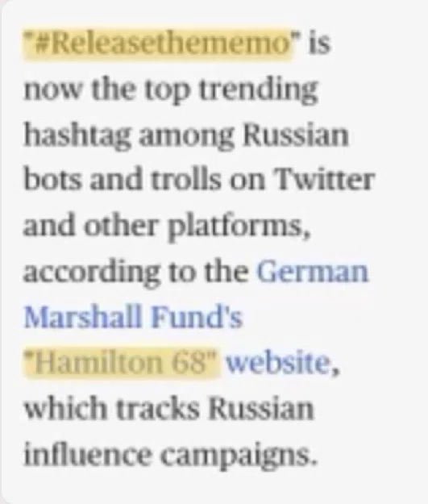
Task: Click the word "hashtag"
Action: coord(77,135)
